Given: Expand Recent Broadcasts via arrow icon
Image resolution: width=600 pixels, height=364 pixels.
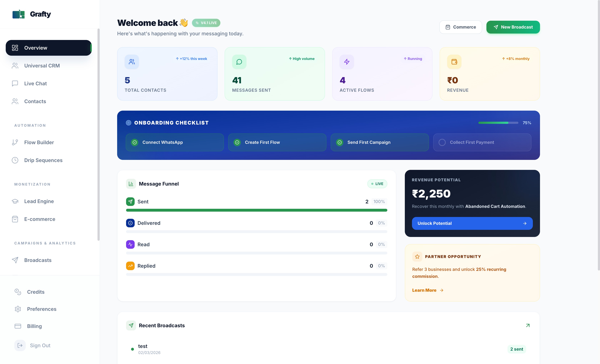Looking at the screenshot, I should [x=528, y=326].
